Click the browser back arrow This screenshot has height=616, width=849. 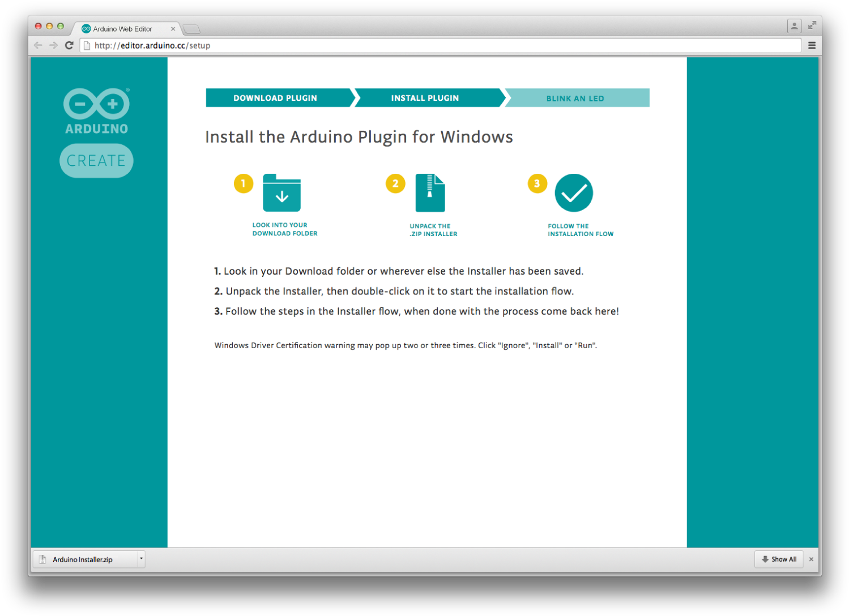point(38,45)
